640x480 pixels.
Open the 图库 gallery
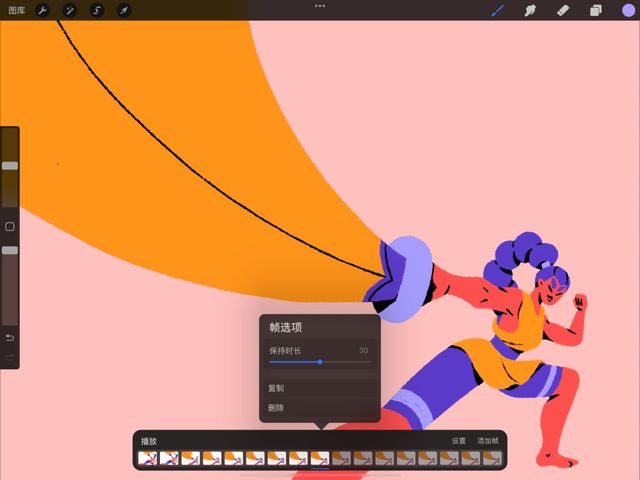[17, 10]
